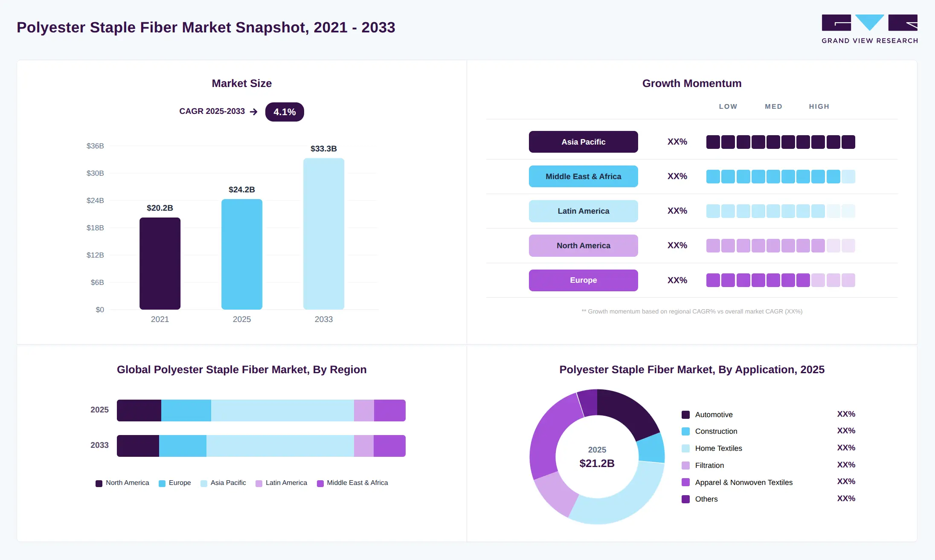Click the $24.2B value label
This screenshot has width=935, height=560.
[242, 190]
